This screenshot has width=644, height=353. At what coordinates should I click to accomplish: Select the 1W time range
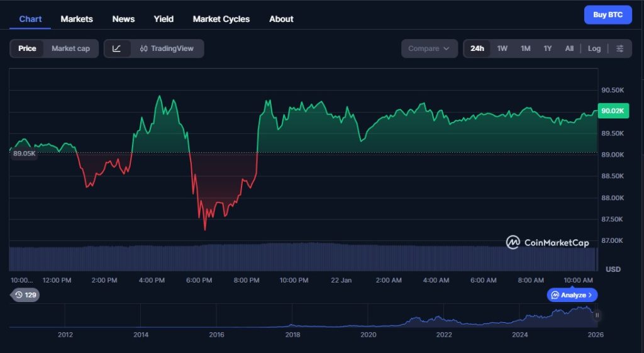[x=502, y=48]
